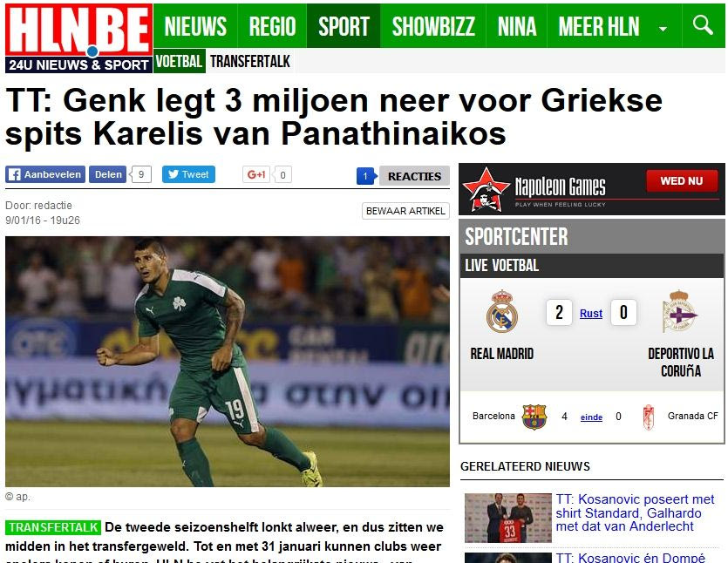
Task: Click the Real Madrid club crest
Action: click(502, 311)
